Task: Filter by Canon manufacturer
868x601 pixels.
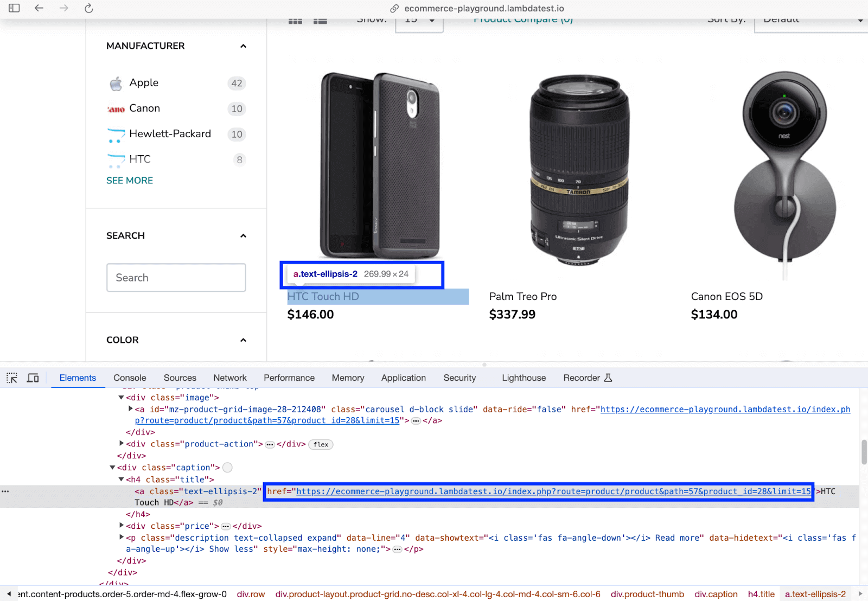Action: [144, 108]
